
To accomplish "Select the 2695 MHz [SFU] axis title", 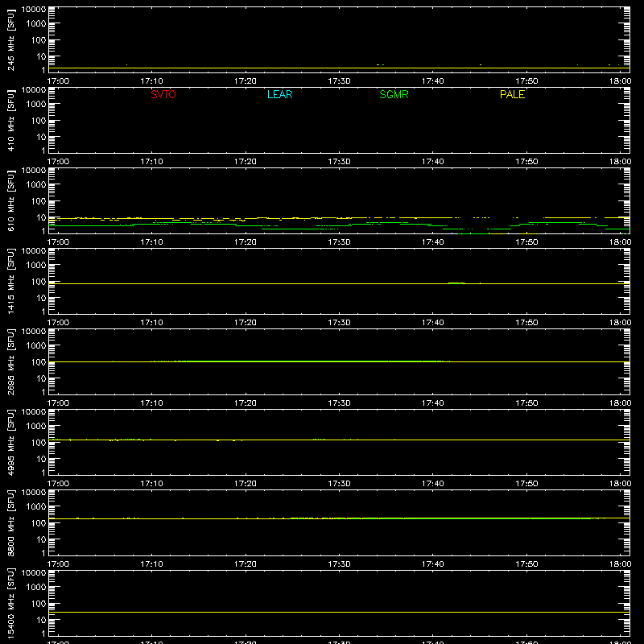I will pos(11,362).
